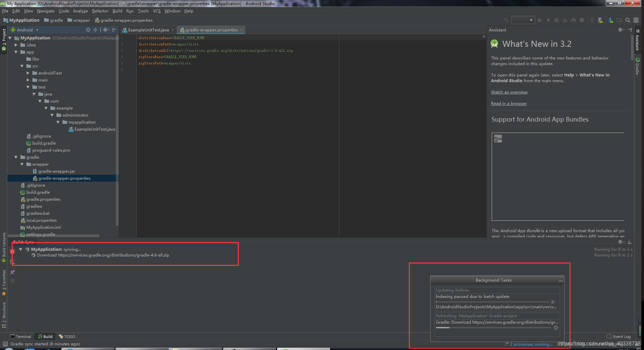644x350 pixels.
Task: Toggle the Build Variants side tab
Action: click(4, 247)
